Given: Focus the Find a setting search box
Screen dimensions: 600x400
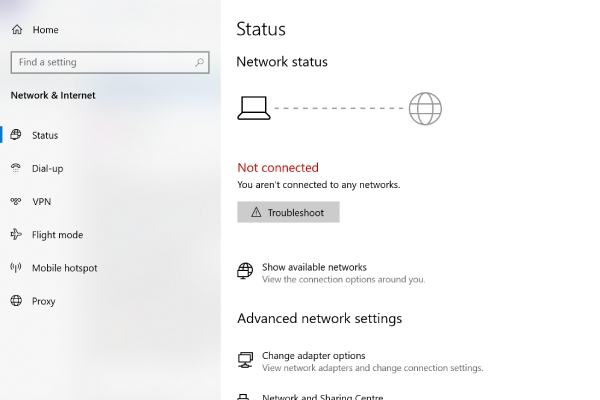Looking at the screenshot, I should point(110,62).
